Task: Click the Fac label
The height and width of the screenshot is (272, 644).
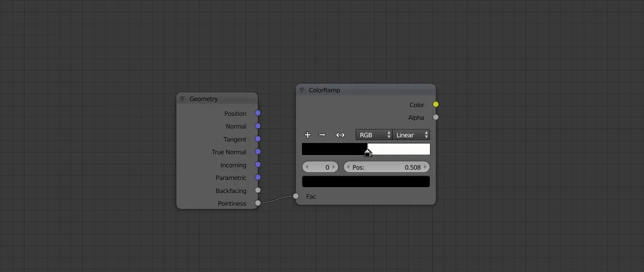Action: (x=311, y=196)
